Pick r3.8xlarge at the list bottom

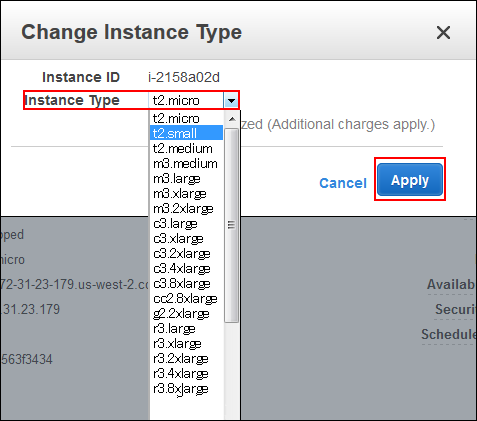click(x=186, y=388)
